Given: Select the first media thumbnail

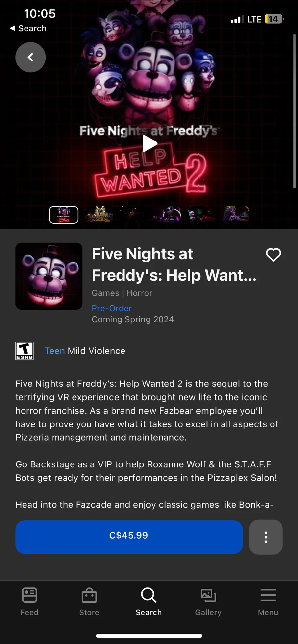Looking at the screenshot, I should (64, 215).
